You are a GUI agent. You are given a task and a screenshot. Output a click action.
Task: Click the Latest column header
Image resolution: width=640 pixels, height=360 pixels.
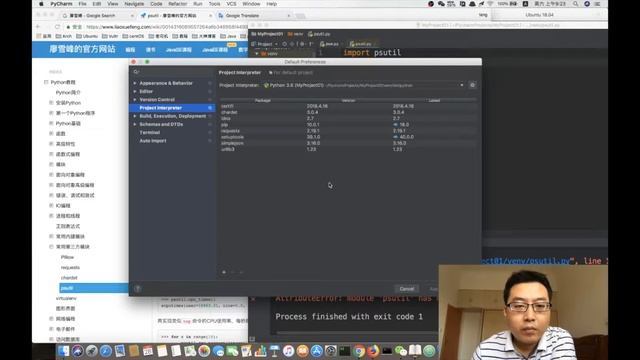pos(434,100)
